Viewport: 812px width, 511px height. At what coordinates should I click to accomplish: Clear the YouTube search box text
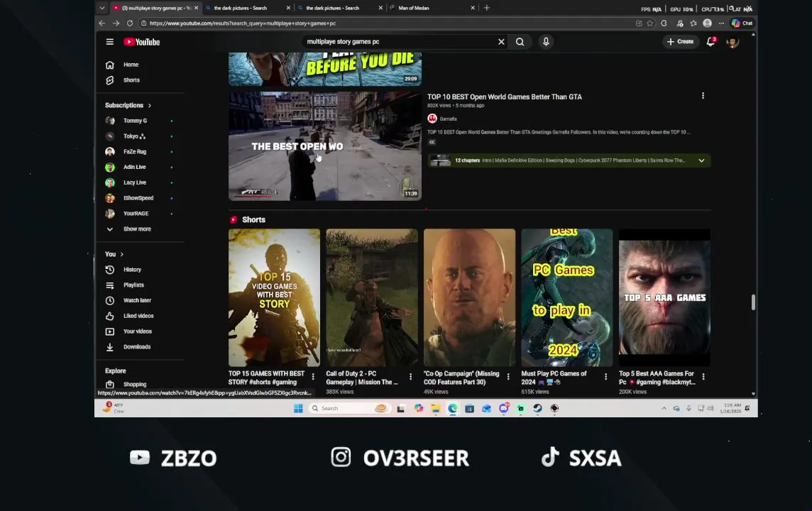501,42
